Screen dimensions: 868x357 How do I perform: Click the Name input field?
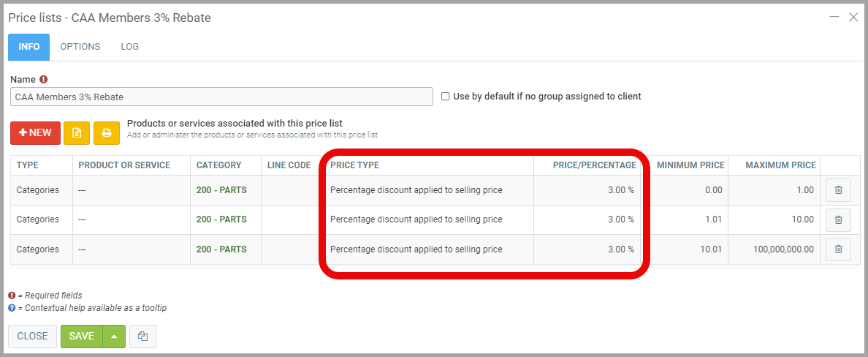[221, 97]
